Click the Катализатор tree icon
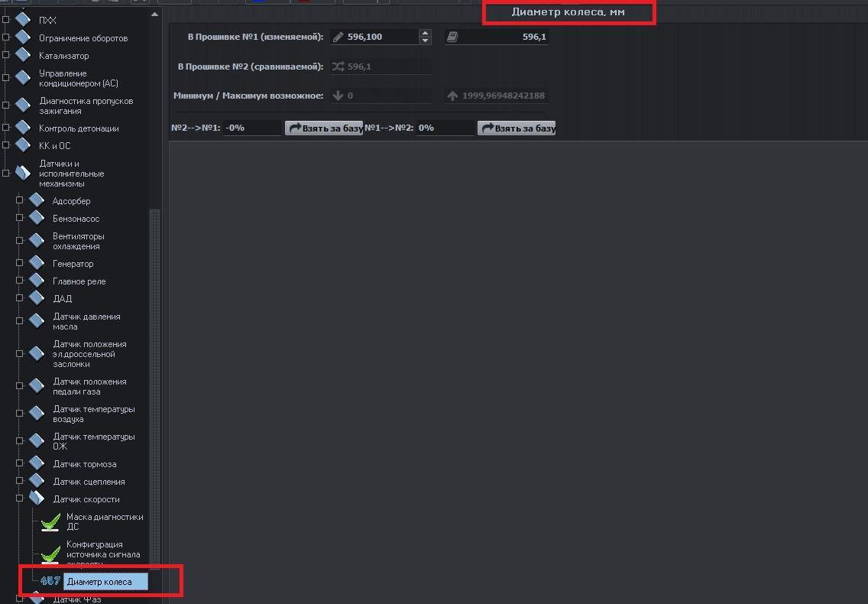 click(23, 56)
